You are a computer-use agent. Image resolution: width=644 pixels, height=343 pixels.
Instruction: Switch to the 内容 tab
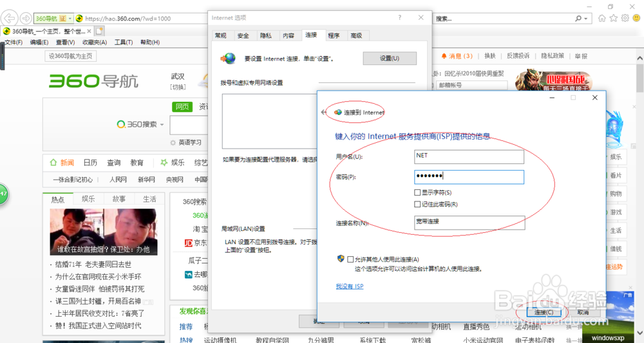pyautogui.click(x=289, y=35)
